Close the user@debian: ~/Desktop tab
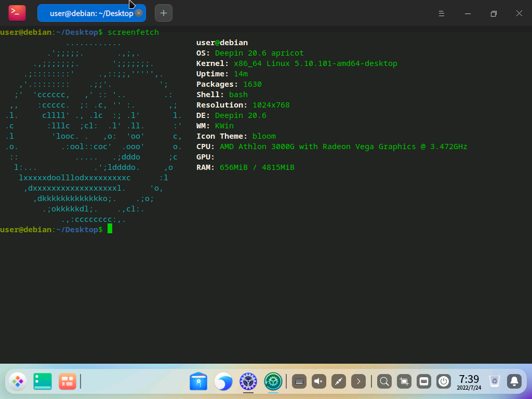 click(139, 13)
